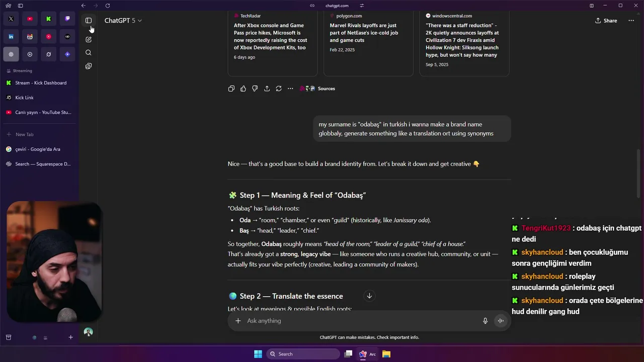Click 'Step 2 — Translate the essence' heading
The width and height of the screenshot is (644, 362).
(291, 296)
